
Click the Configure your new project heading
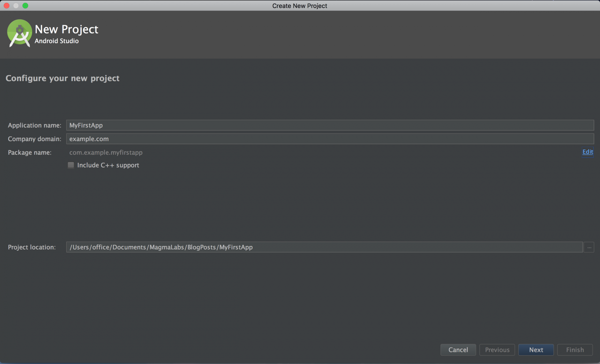(62, 78)
